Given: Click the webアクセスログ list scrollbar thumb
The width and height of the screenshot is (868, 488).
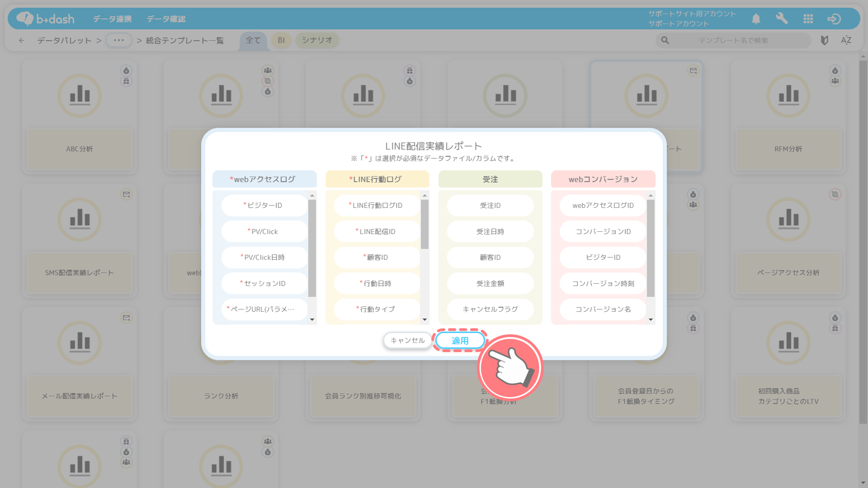Looking at the screenshot, I should [x=312, y=248].
